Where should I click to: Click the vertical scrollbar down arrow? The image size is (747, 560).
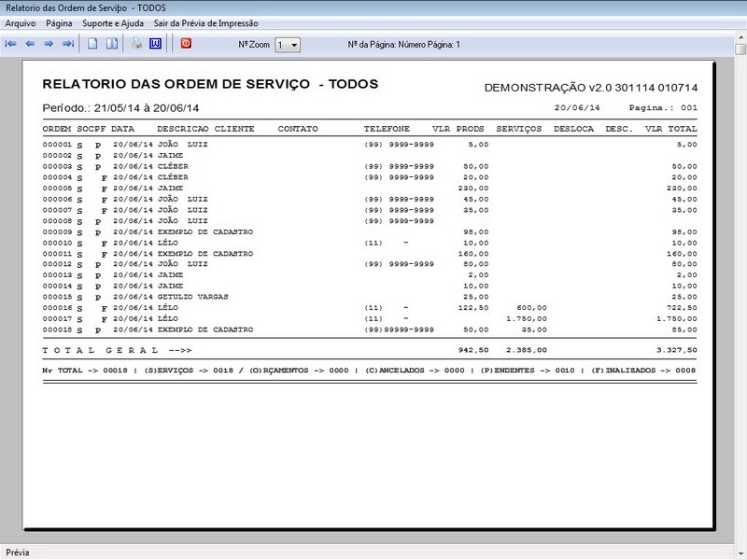740,553
